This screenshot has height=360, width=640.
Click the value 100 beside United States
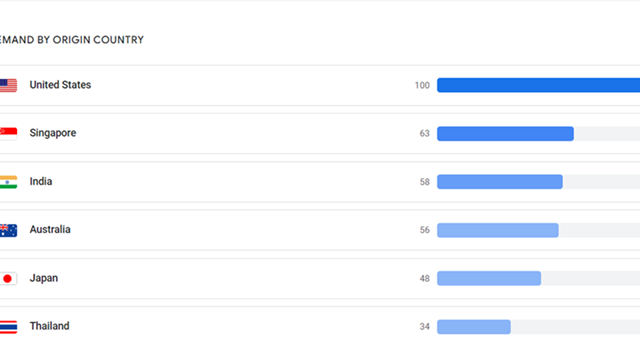click(x=422, y=85)
